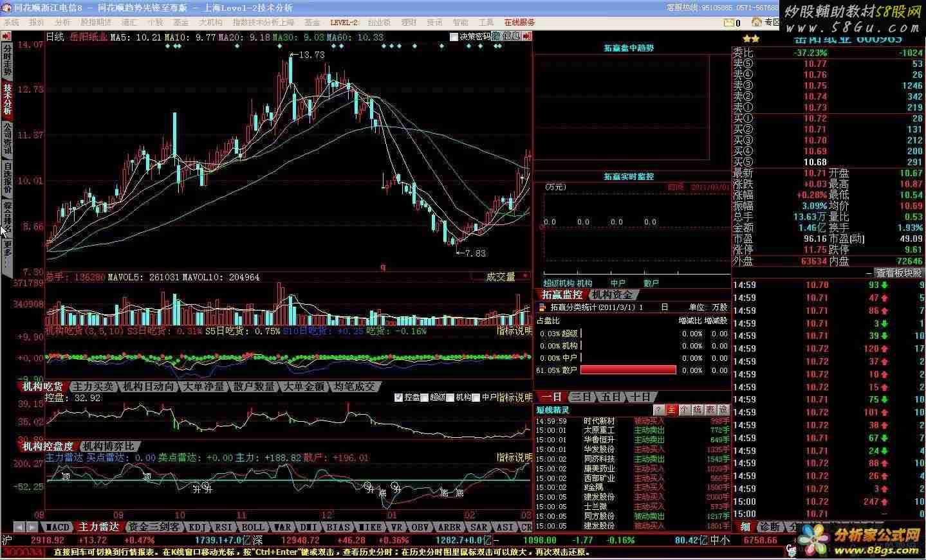926x560 pixels.
Task: Toggle the 中户 checkbox
Action: 476,398
